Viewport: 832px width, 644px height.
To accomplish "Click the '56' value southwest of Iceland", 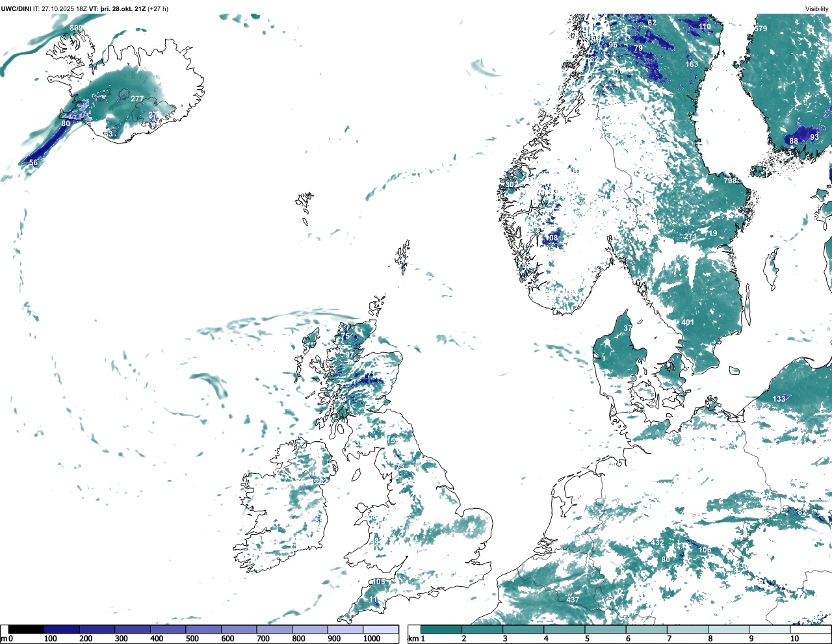I will [x=34, y=162].
